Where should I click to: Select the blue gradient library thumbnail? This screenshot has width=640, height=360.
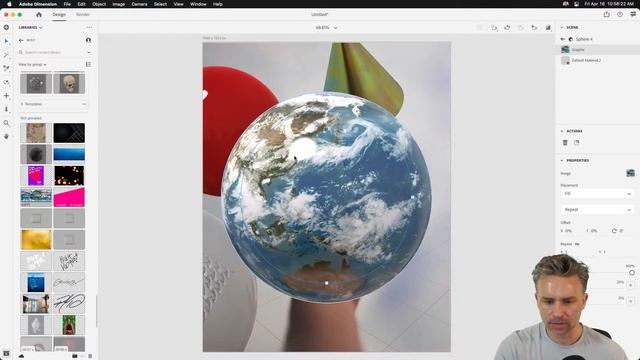click(x=69, y=154)
